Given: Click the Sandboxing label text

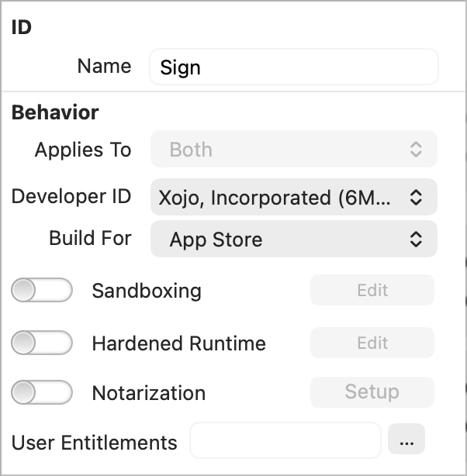Looking at the screenshot, I should pyautogui.click(x=147, y=291).
